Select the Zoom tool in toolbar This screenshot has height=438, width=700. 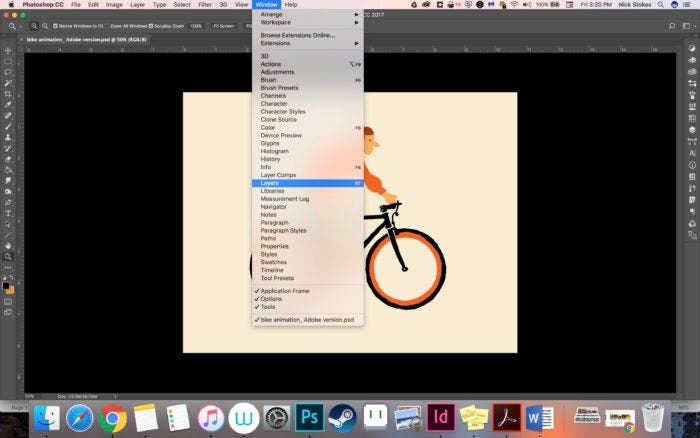(8, 257)
